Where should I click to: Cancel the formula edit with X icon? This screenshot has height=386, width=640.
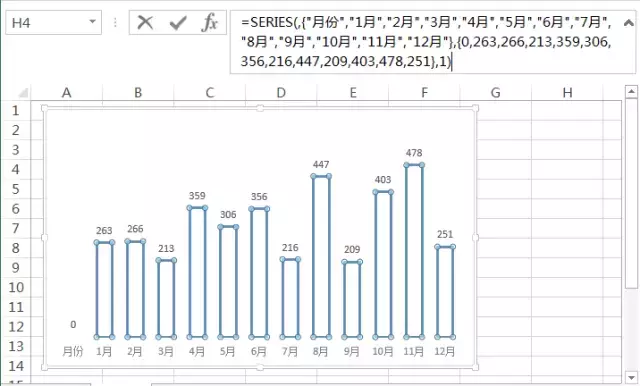145,23
